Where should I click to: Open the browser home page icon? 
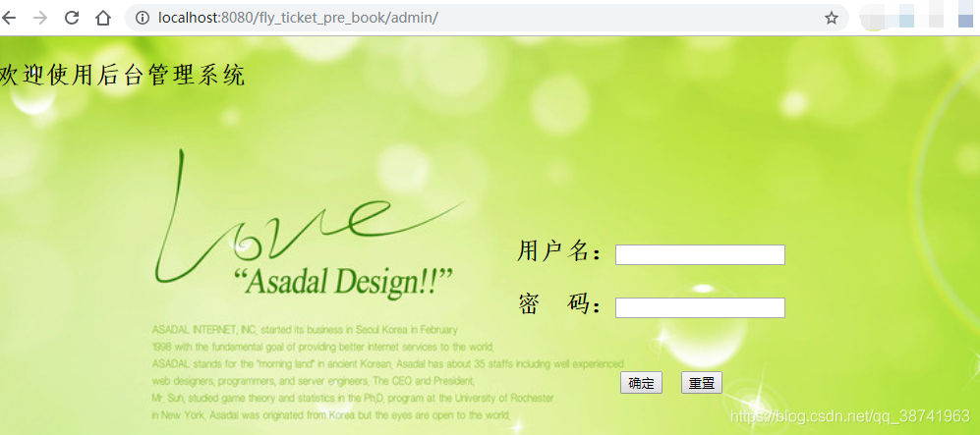(103, 18)
